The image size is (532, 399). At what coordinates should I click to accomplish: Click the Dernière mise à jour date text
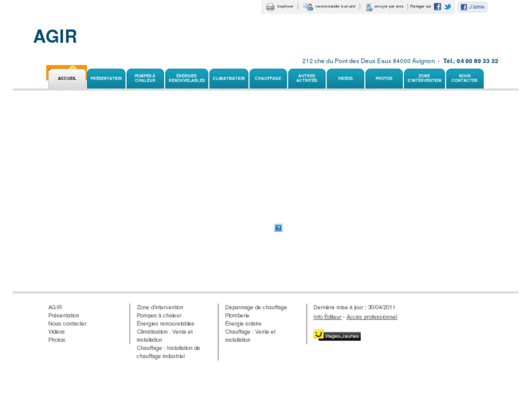(354, 307)
